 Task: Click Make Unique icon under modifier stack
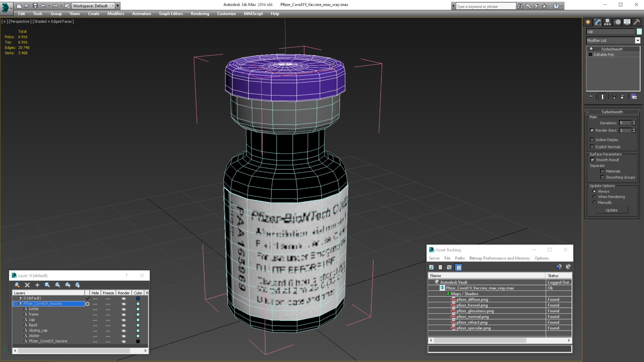[x=614, y=97]
